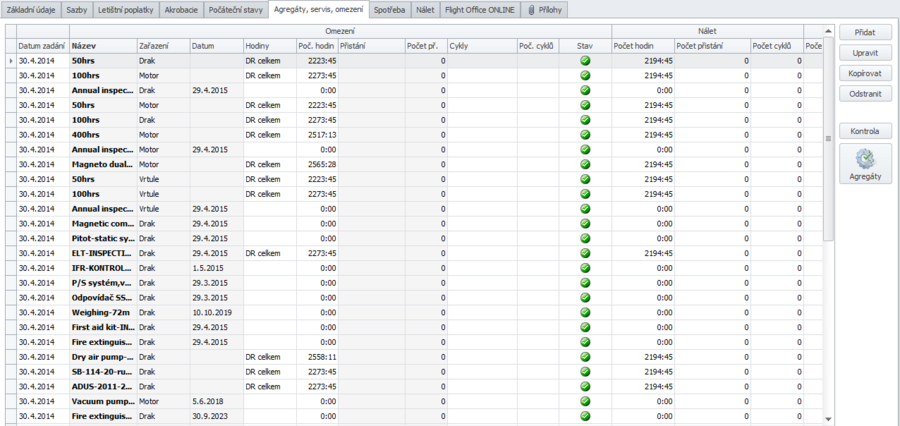Click the green status icon for the ELT-INSPECTI row
The image size is (900, 426).
(x=585, y=253)
